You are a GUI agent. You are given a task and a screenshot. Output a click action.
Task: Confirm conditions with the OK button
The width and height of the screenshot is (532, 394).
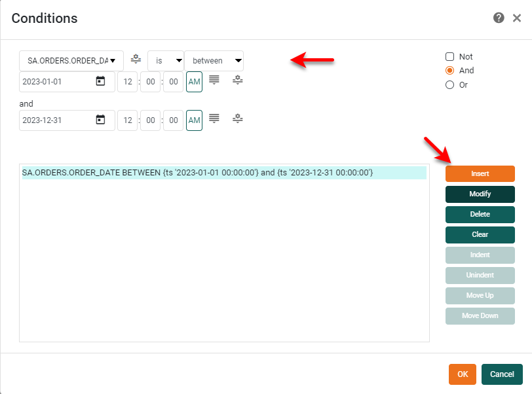[x=463, y=374]
